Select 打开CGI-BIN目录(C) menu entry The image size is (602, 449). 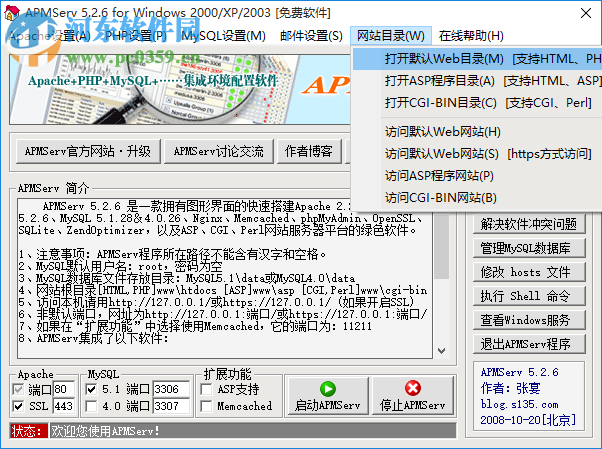click(x=477, y=103)
